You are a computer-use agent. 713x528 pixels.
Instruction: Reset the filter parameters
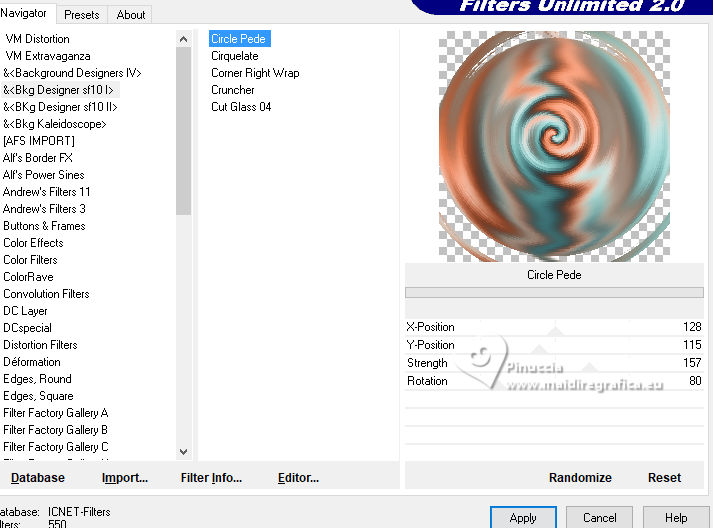664,478
